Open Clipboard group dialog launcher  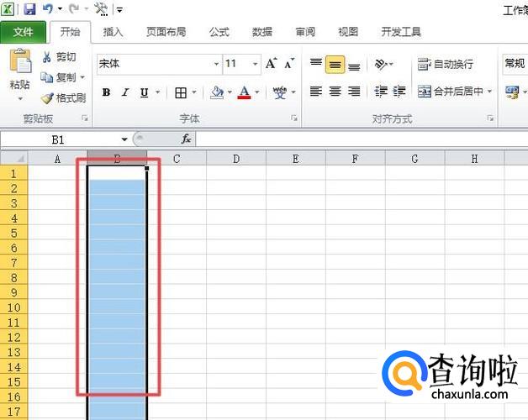[x=85, y=118]
